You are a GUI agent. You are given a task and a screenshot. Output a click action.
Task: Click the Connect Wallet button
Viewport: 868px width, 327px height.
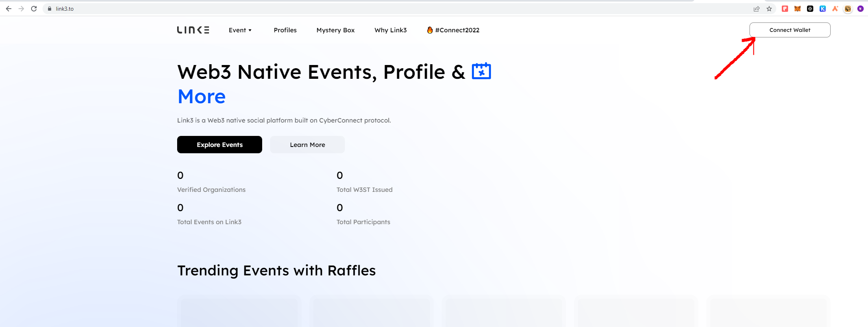pos(790,30)
